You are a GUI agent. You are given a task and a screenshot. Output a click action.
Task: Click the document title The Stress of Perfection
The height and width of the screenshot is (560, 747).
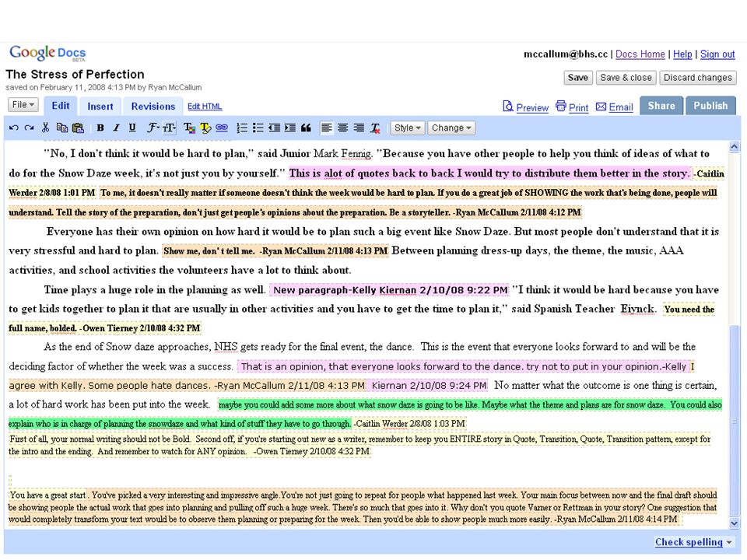click(75, 75)
